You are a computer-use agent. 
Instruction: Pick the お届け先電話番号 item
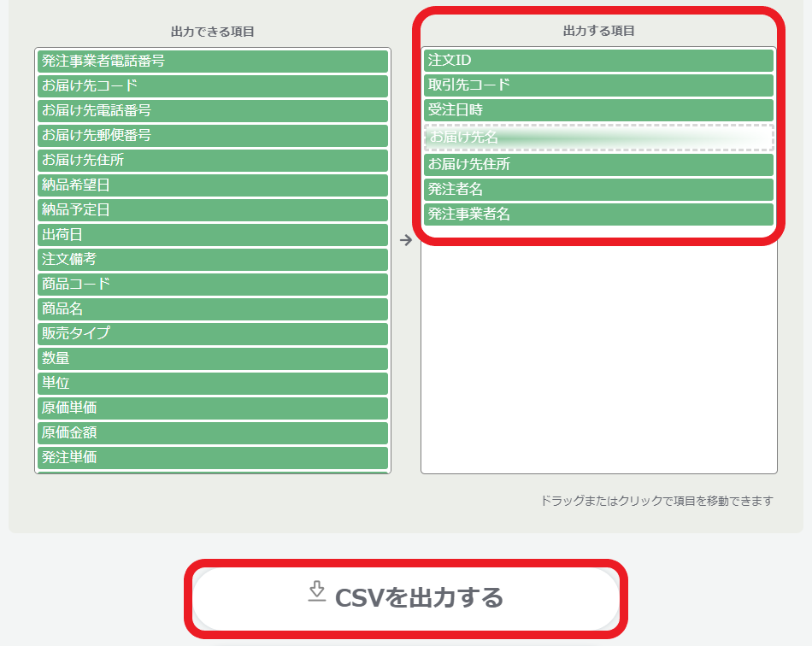tap(212, 111)
